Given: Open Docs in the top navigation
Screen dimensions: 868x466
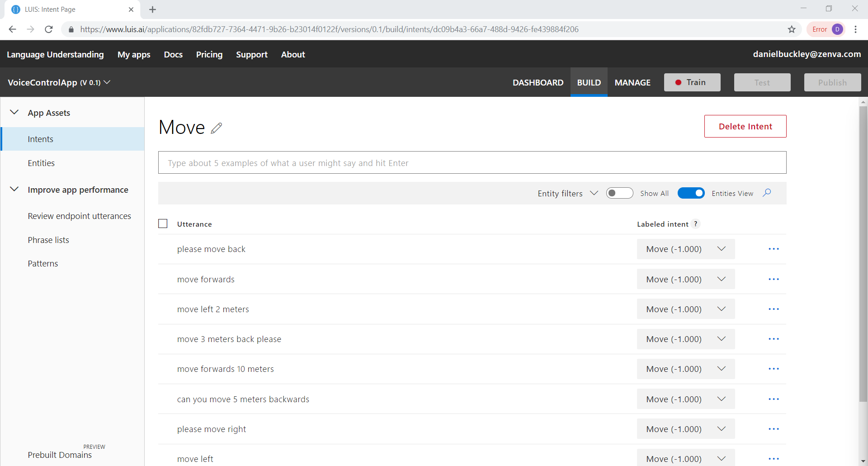Looking at the screenshot, I should pyautogui.click(x=173, y=54).
